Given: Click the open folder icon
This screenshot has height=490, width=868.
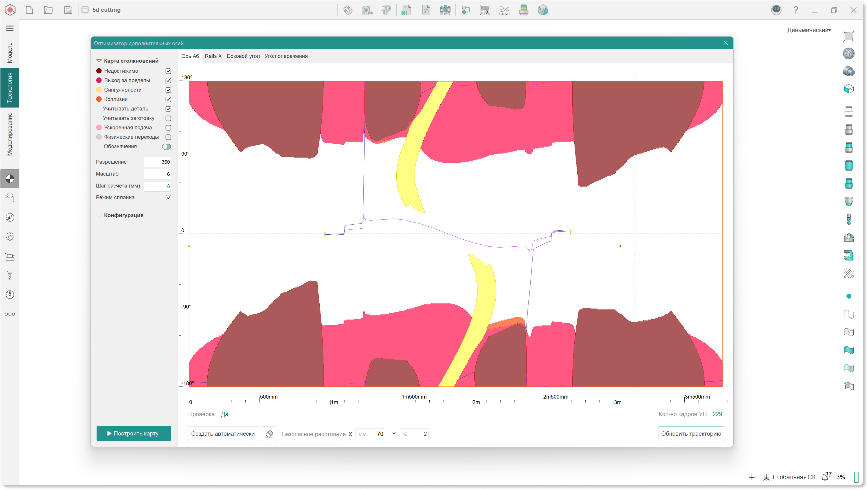Looking at the screenshot, I should click(49, 10).
